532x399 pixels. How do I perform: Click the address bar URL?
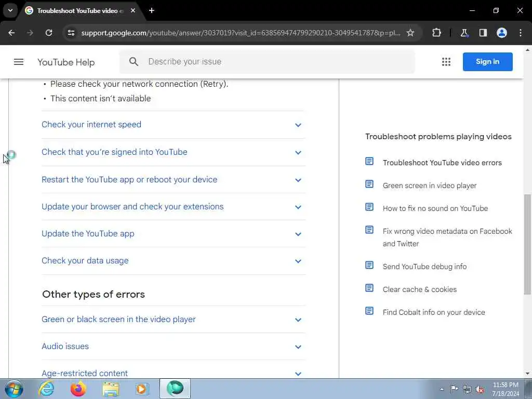click(241, 33)
